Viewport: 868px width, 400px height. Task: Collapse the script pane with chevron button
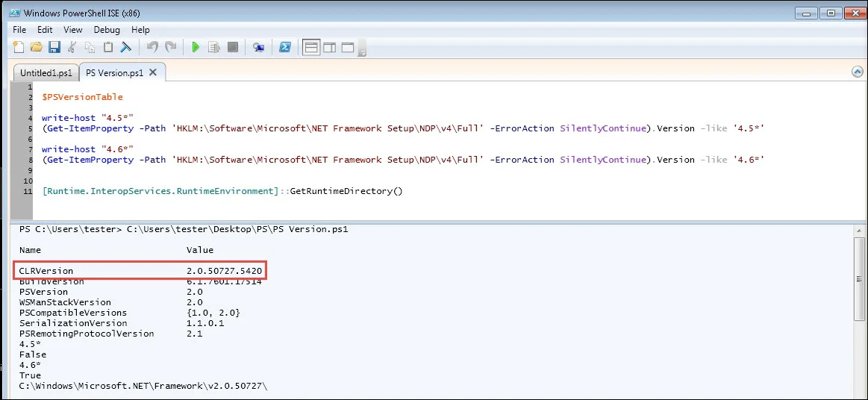(858, 72)
